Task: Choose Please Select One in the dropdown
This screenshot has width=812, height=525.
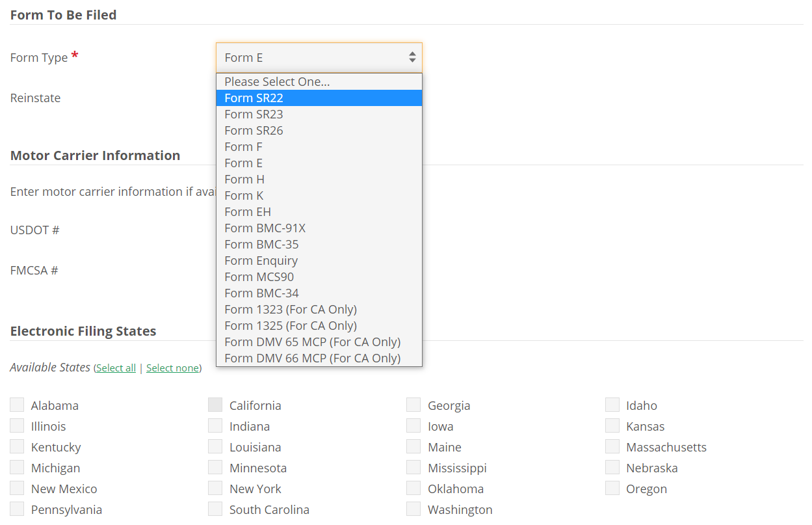Action: click(277, 81)
